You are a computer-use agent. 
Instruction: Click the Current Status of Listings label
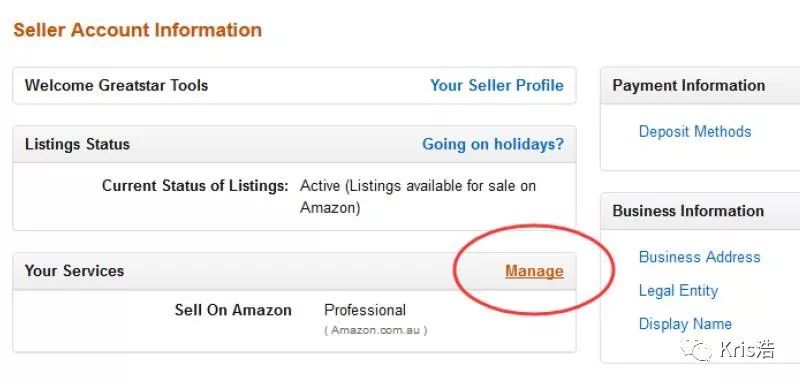[x=195, y=186]
